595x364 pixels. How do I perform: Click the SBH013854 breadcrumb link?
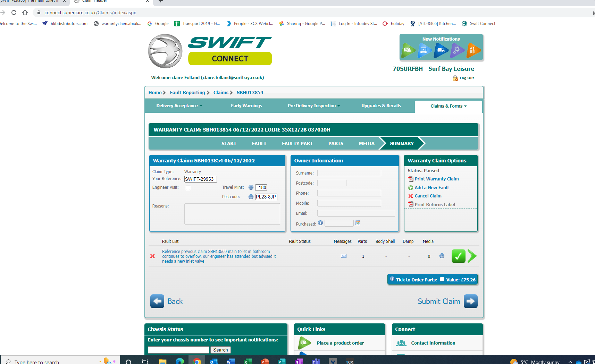point(250,93)
